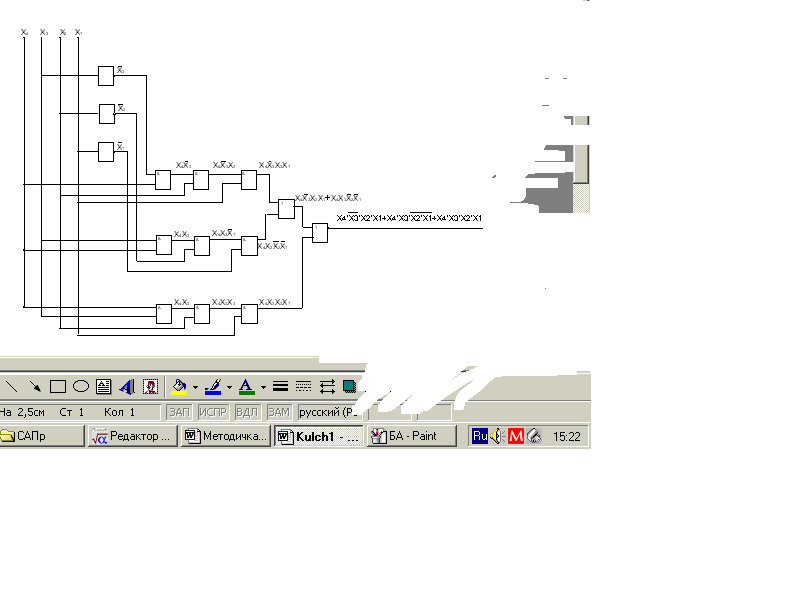Open Line Color dropdown arrow

[x=229, y=387]
